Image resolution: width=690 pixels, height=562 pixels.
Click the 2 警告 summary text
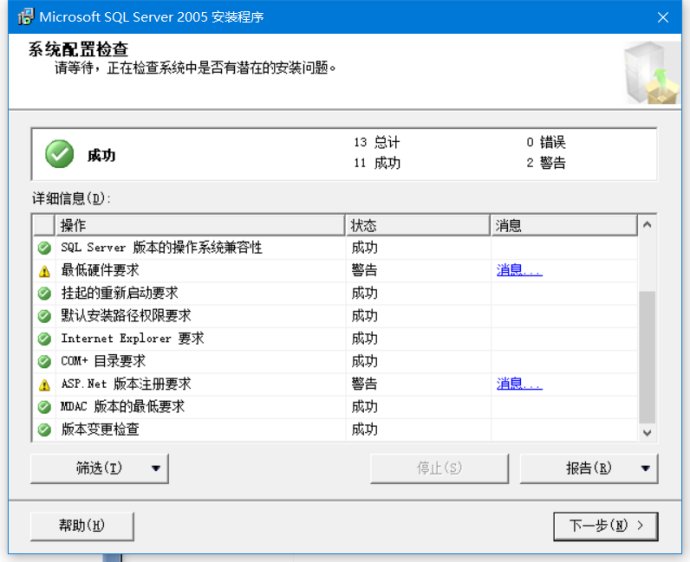tap(546, 163)
